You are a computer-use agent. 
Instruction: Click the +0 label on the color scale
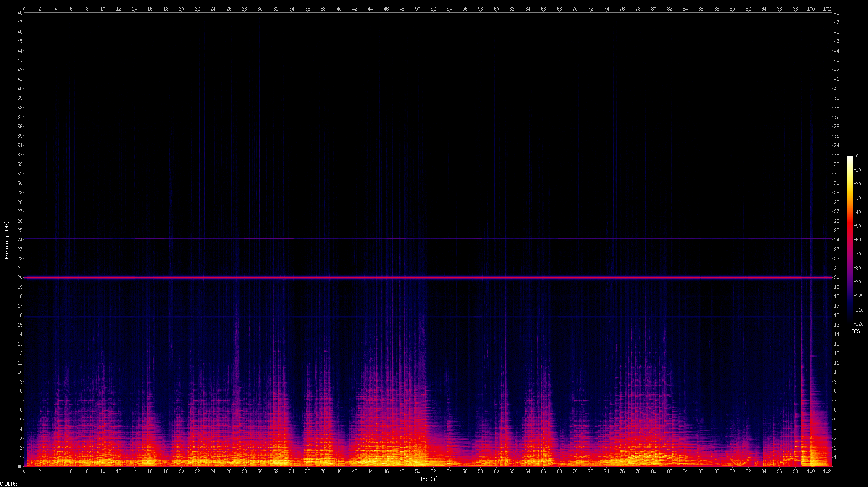point(856,156)
